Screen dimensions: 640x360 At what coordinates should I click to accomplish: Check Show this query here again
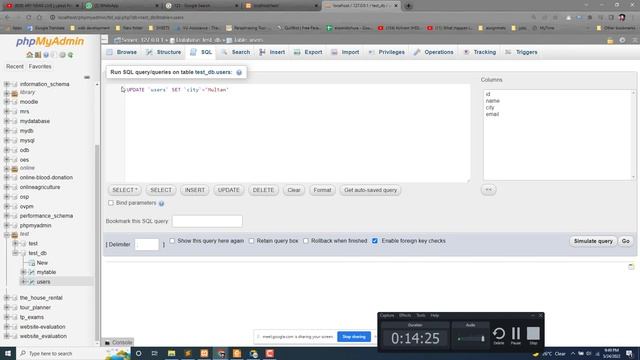[172, 241]
